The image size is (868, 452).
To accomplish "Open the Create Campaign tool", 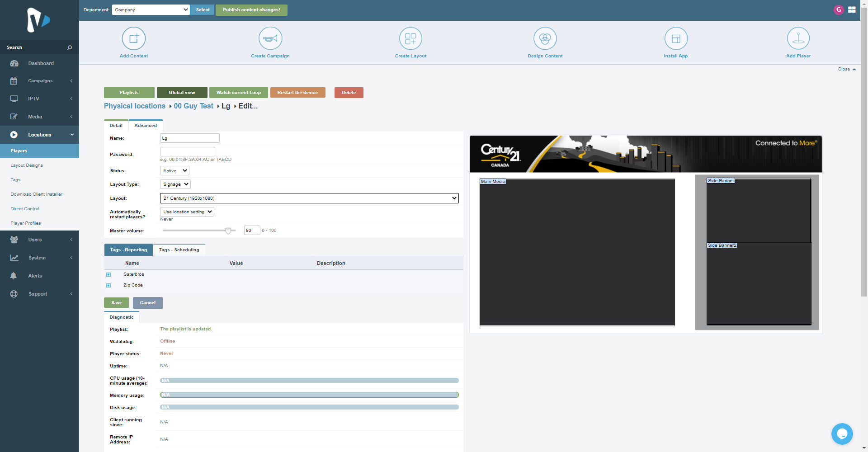I will [x=270, y=38].
